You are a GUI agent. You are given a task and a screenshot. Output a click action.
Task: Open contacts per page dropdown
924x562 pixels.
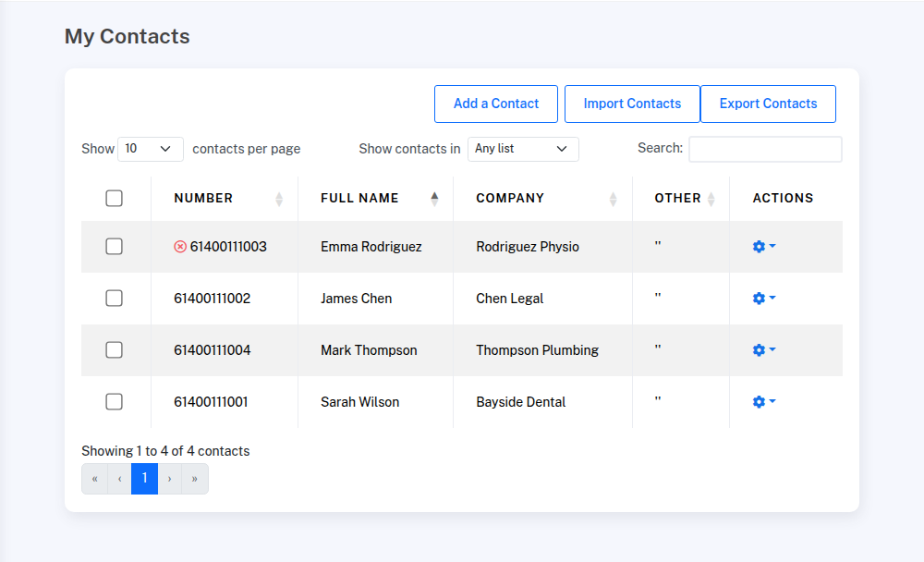click(x=151, y=149)
